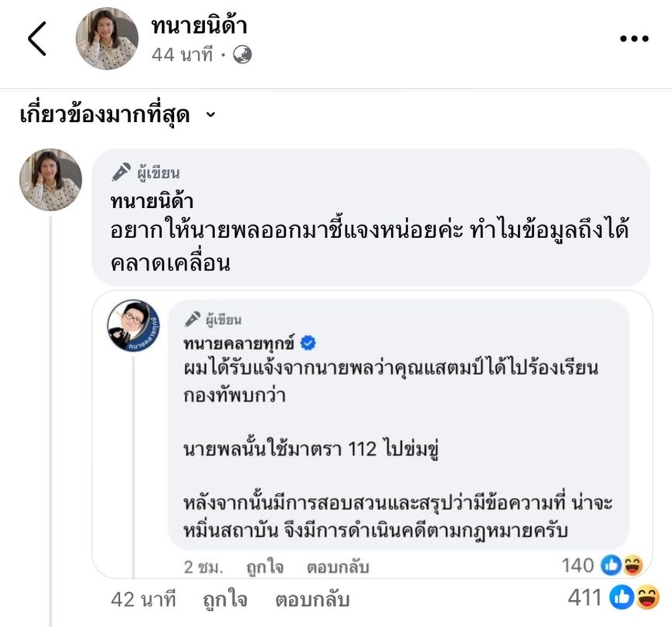The image size is (672, 627).
Task: Tap the back arrow icon
Action: [x=37, y=38]
